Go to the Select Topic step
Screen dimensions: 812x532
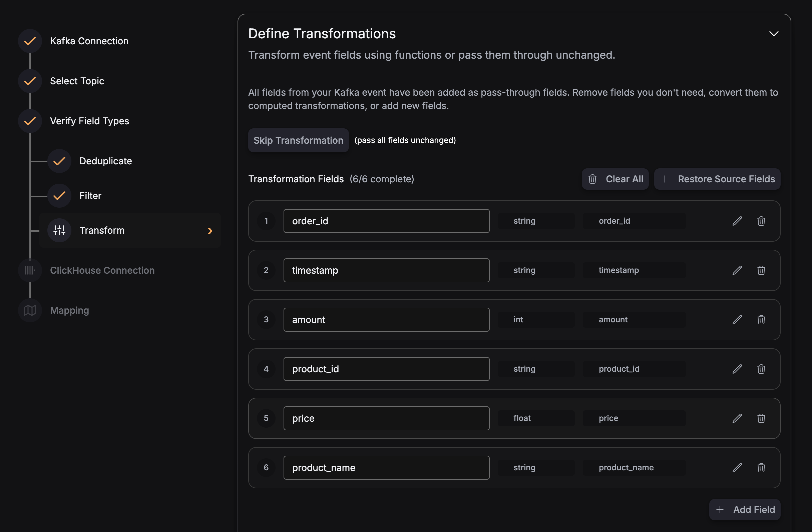[77, 81]
